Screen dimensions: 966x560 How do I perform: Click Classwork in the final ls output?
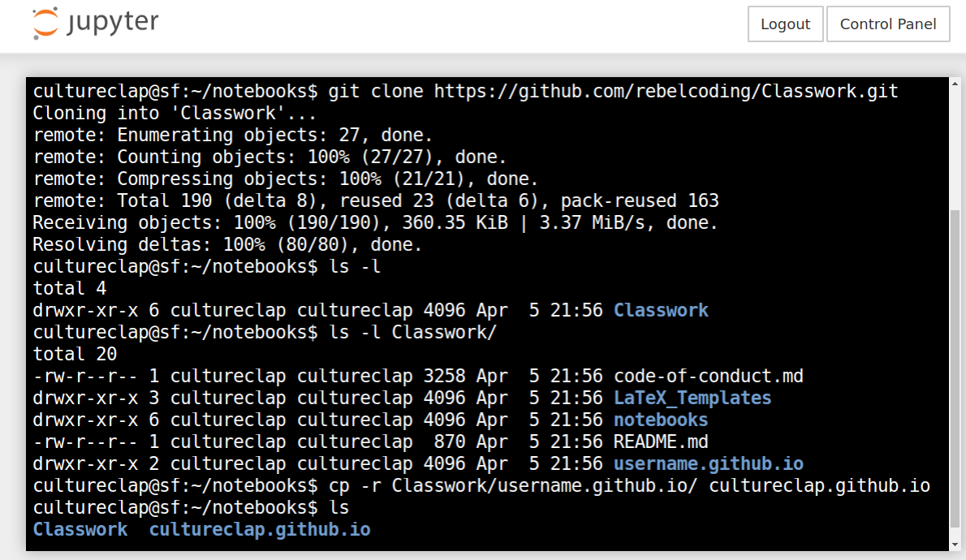click(80, 529)
